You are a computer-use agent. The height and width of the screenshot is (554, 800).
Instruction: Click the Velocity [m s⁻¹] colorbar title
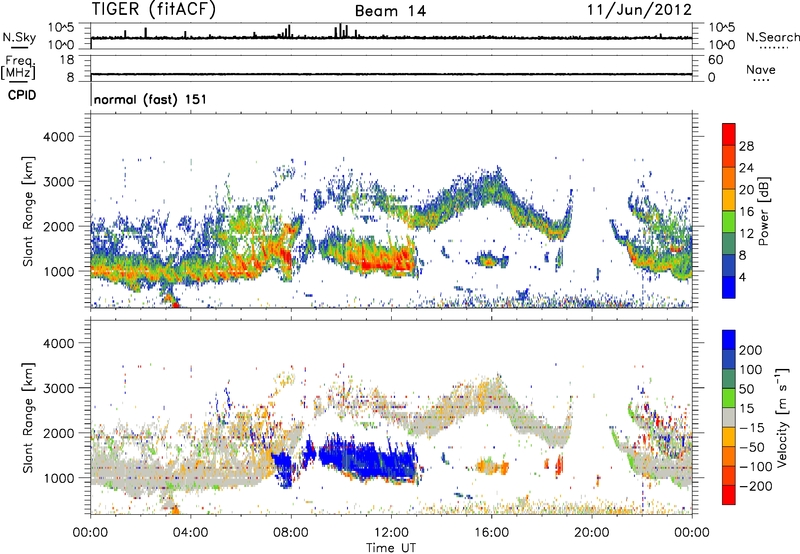click(x=782, y=418)
